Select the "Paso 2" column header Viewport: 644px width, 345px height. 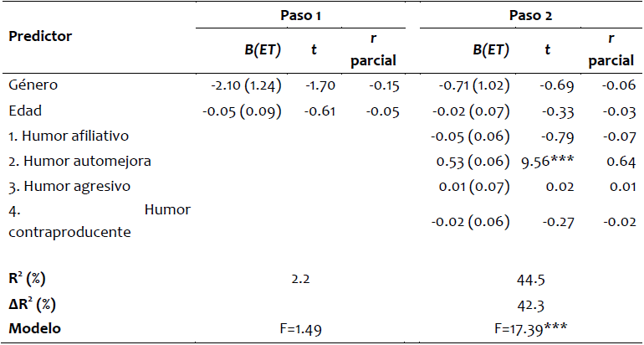(529, 15)
